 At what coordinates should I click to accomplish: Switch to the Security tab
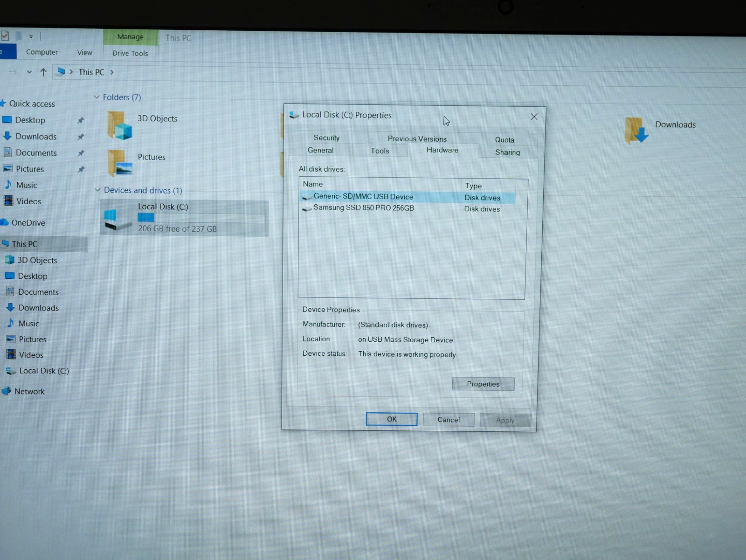(x=326, y=138)
